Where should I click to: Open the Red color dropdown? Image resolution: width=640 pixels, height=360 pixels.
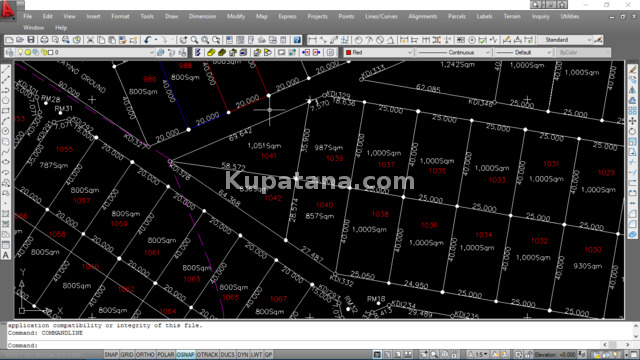pyautogui.click(x=378, y=52)
